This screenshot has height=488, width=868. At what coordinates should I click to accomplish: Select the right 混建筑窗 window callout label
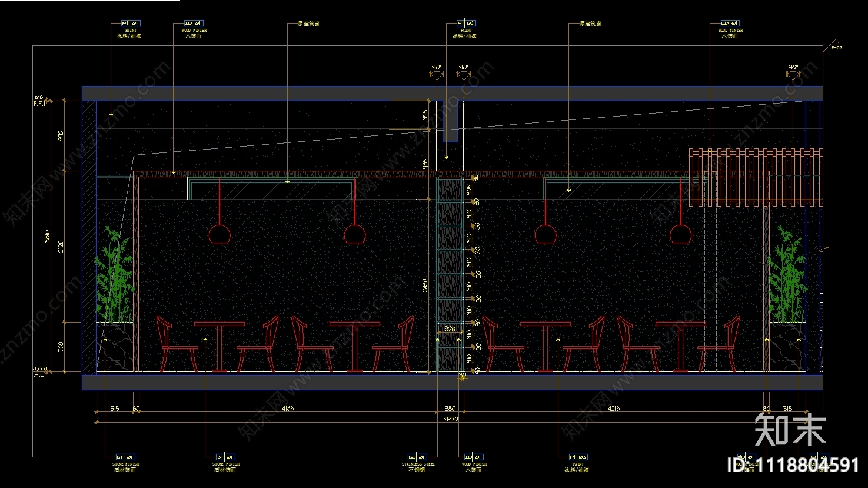(x=590, y=24)
